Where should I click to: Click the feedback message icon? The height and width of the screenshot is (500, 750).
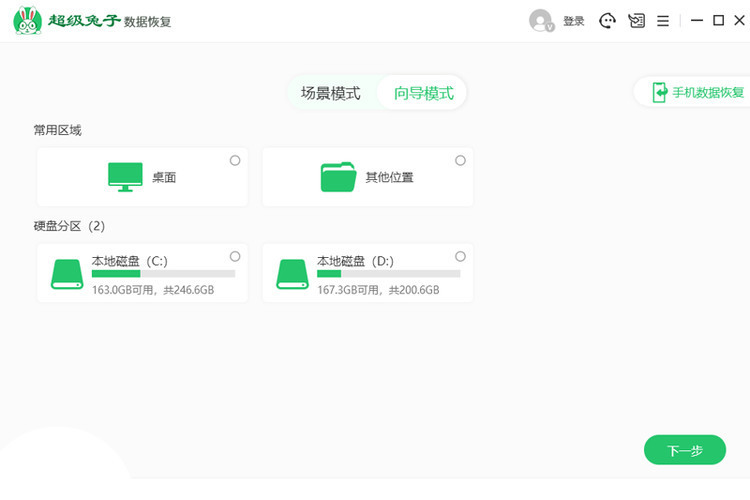[x=636, y=21]
